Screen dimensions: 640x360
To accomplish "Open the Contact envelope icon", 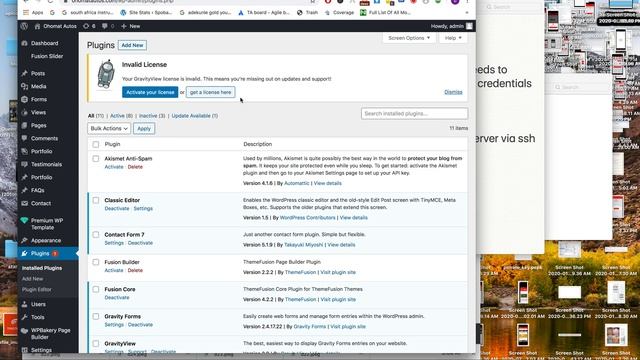I will click(x=24, y=203).
